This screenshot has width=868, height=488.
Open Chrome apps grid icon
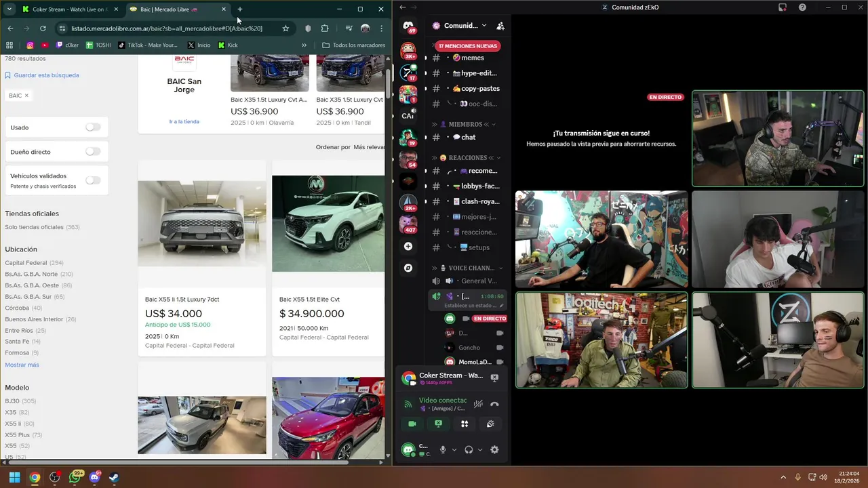tap(9, 45)
